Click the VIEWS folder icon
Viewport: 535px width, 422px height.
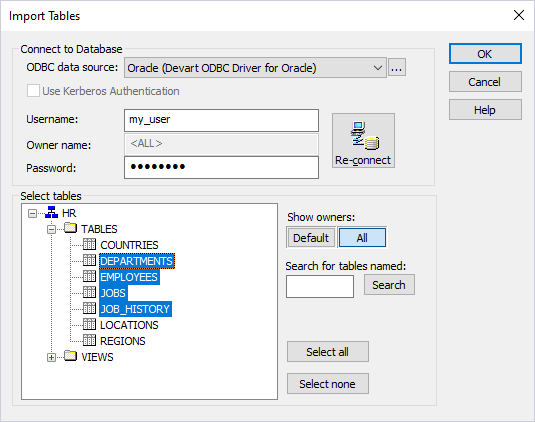coord(71,356)
